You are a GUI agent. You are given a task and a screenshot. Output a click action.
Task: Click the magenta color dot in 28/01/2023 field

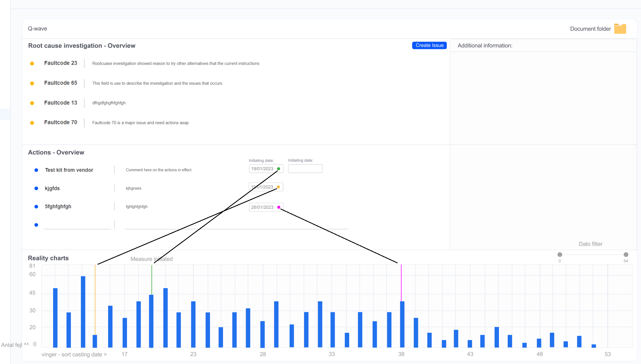(279, 207)
